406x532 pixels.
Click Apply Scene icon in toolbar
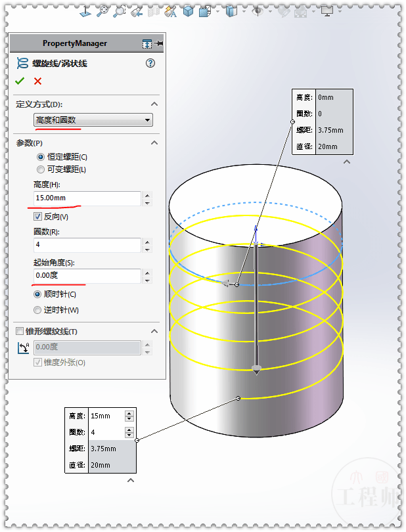301,12
